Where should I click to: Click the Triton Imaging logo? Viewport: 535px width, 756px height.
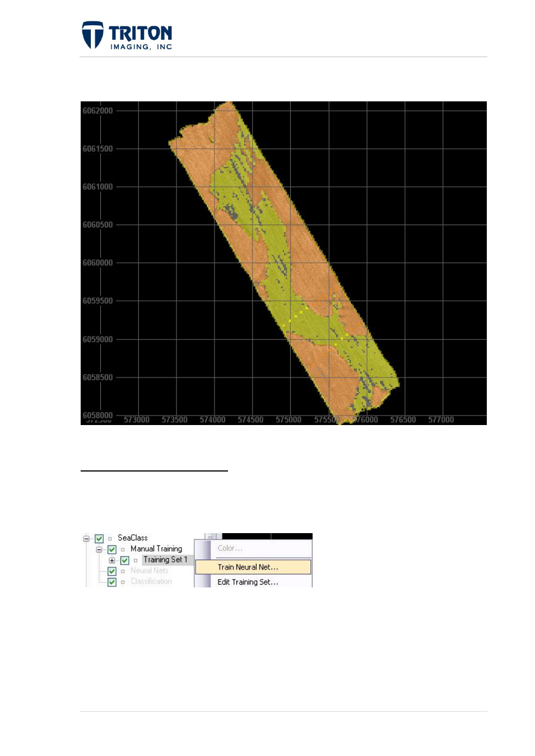point(127,36)
